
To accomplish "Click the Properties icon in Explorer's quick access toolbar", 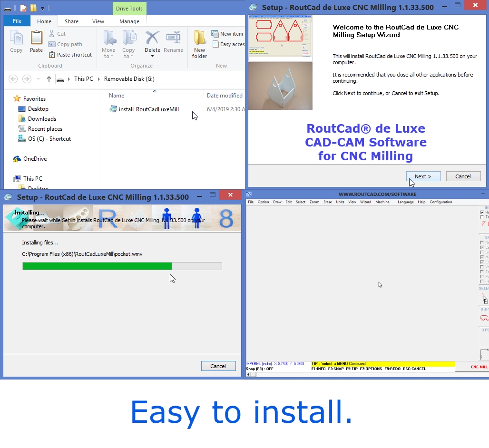I will click(x=23, y=8).
